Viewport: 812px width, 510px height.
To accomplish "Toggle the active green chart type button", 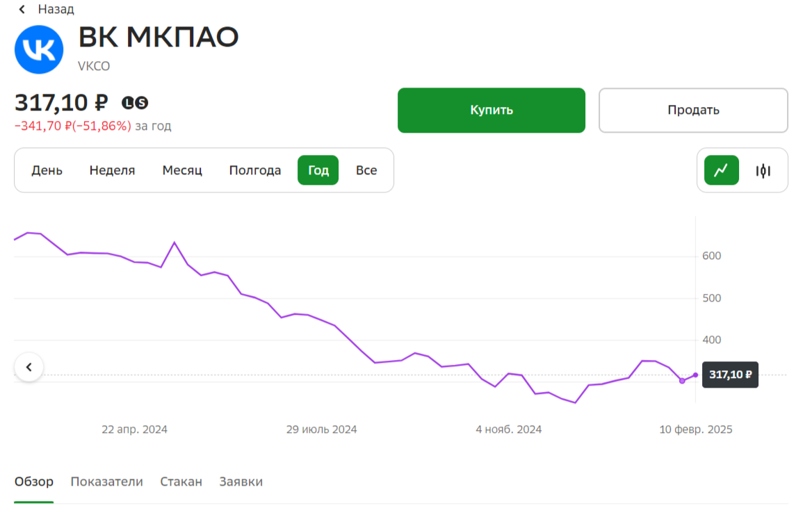I will pyautogui.click(x=721, y=170).
